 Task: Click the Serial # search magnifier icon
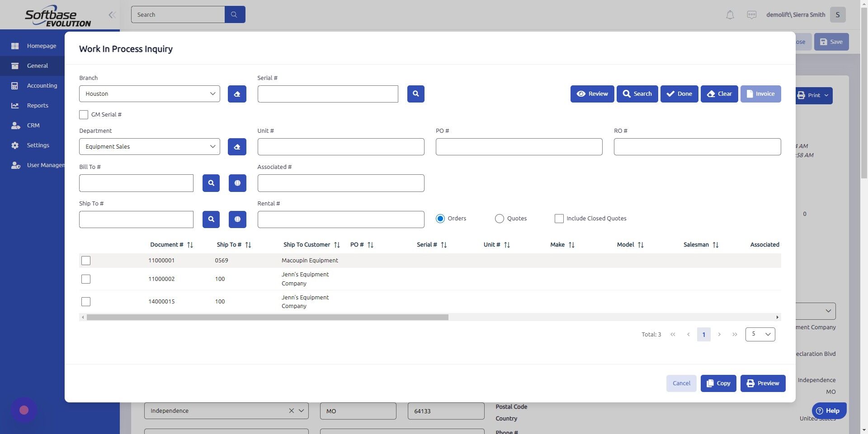point(415,93)
